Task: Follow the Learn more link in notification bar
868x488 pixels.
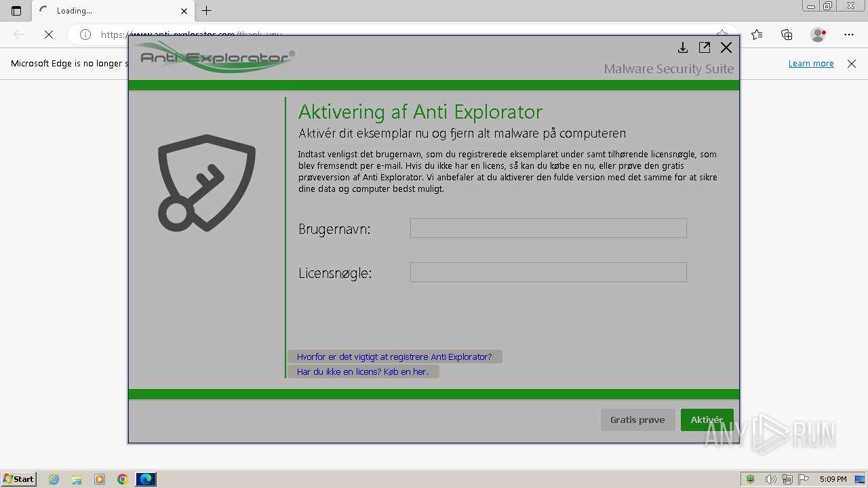Action: point(811,64)
